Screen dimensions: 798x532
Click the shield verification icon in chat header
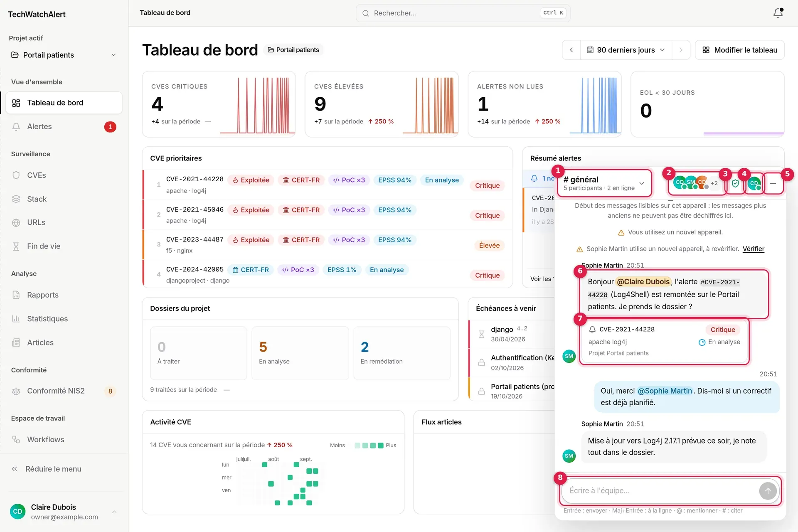(735, 183)
